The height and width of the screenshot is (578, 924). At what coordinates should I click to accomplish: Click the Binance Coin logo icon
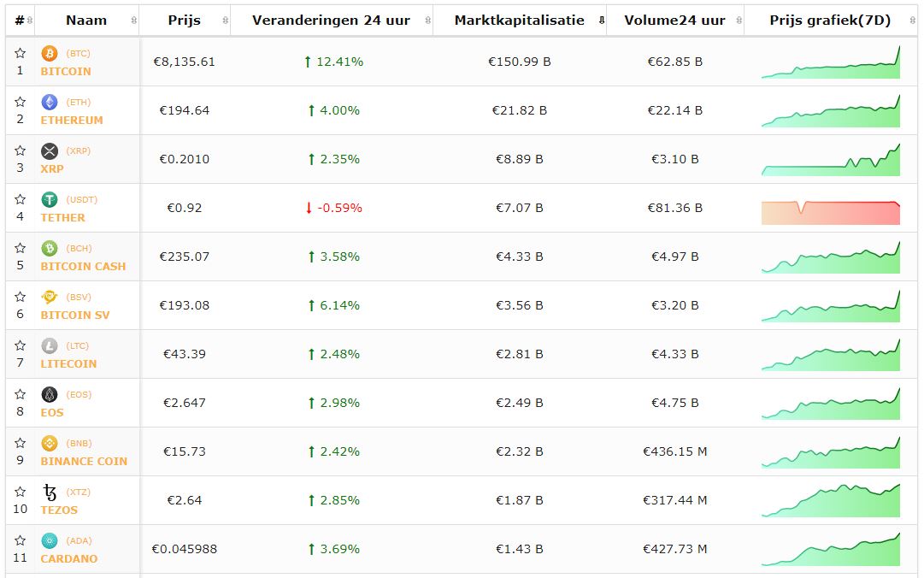click(x=50, y=443)
